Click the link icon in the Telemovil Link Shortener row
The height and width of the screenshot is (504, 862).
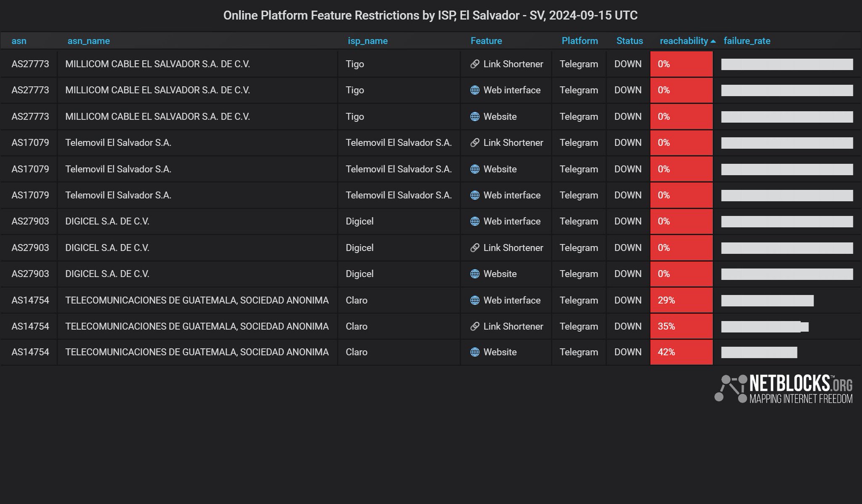click(475, 143)
